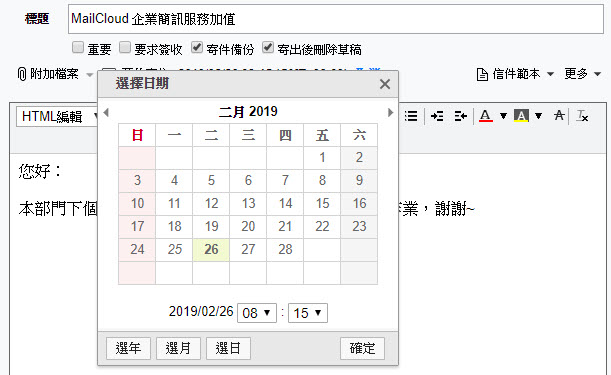
Task: Click the 六 Saturday column header
Action: coord(359,135)
